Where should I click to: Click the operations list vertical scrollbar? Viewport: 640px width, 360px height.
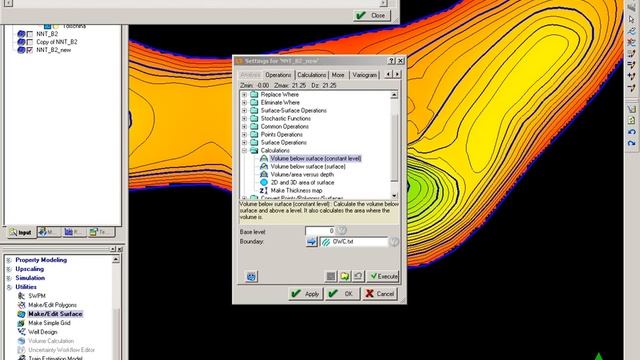[394, 146]
